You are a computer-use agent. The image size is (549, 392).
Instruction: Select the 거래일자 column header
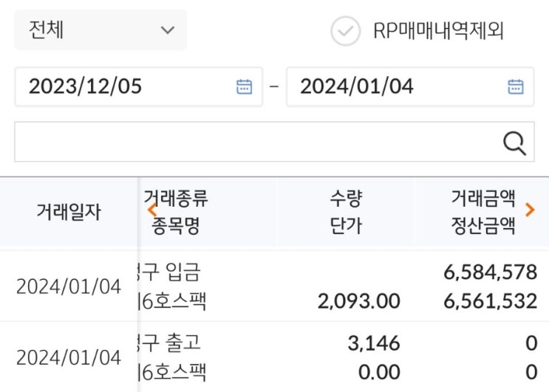pos(69,213)
